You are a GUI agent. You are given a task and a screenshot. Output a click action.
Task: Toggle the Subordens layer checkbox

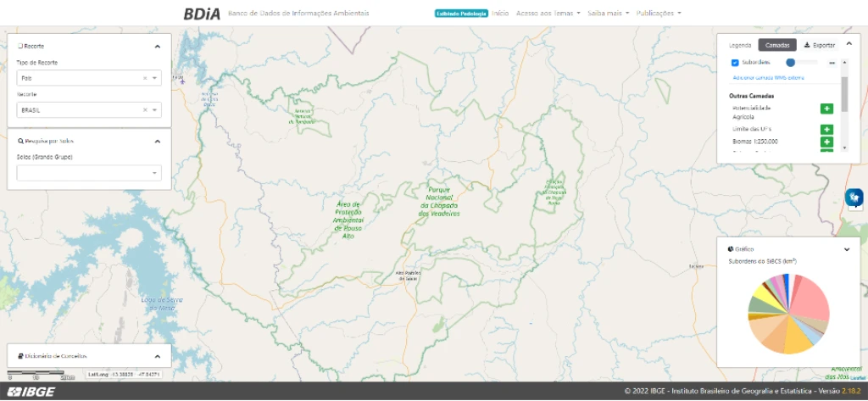tap(735, 63)
